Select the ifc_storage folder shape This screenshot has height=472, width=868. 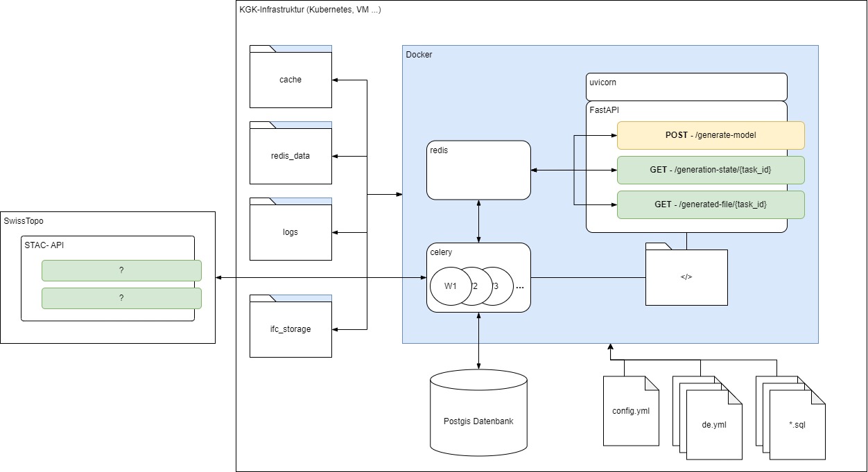click(x=290, y=329)
